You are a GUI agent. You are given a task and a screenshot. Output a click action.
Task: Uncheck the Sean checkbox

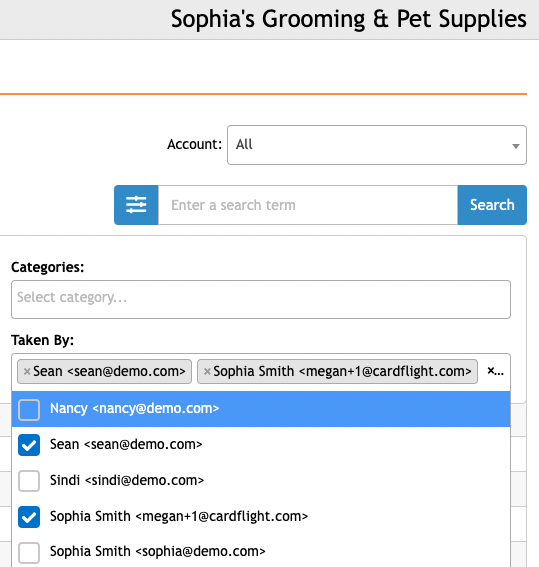[29, 445]
